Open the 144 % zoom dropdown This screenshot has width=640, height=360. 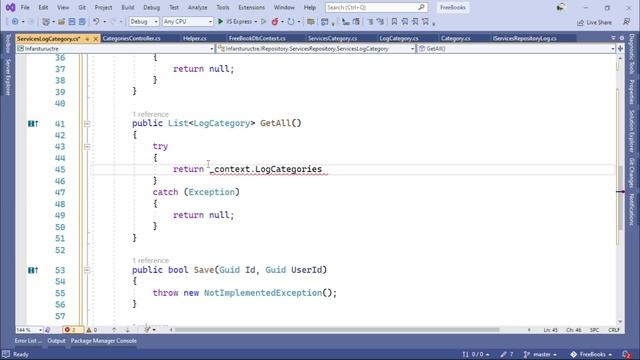[x=29, y=330]
